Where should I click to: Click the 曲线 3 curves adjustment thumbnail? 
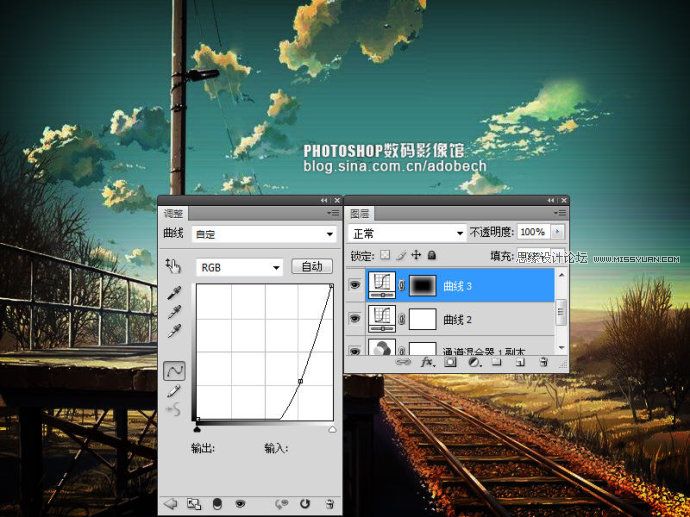tap(382, 286)
